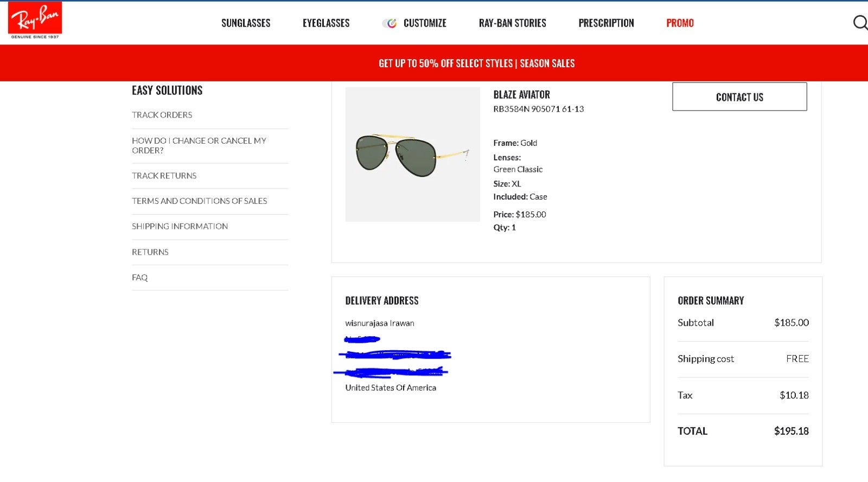Click the Tax $10.18 amount

[794, 395]
